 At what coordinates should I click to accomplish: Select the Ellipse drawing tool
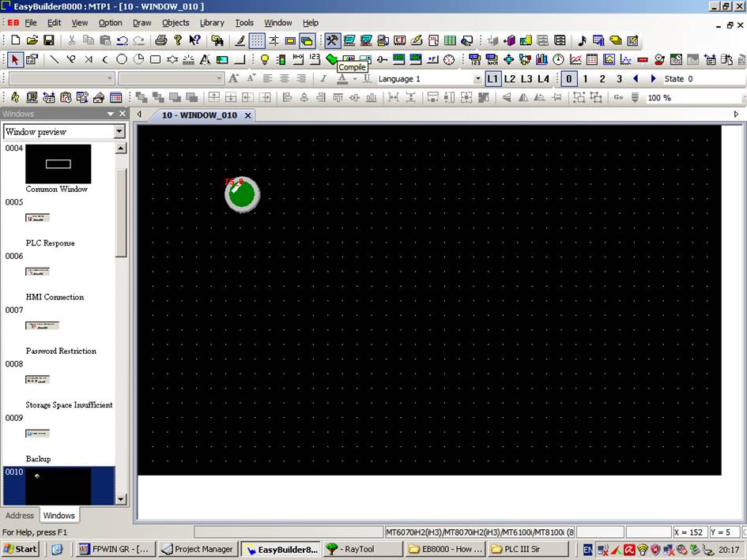pyautogui.click(x=121, y=59)
